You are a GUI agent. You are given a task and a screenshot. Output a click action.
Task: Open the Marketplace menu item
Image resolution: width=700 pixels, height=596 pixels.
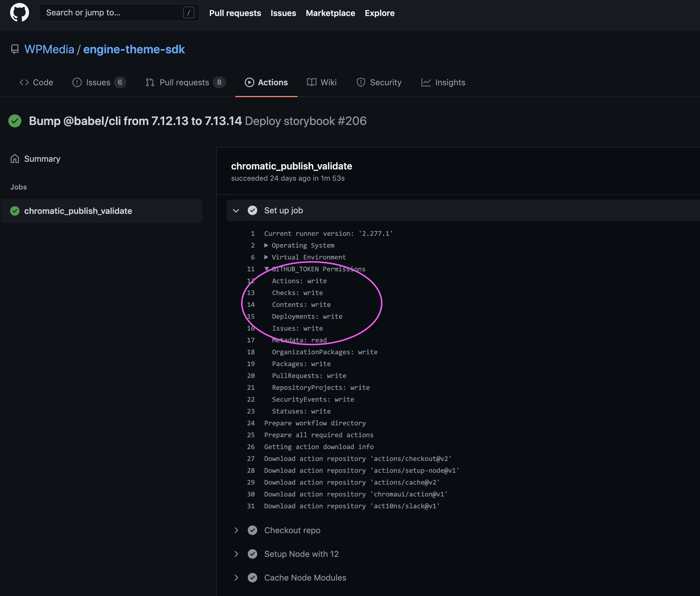[x=330, y=13]
